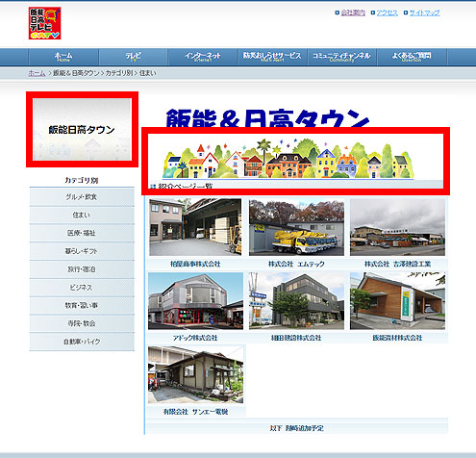Open the サンエー電機 house photo thumbnail
Viewport: 476px width, 458px height.
(x=195, y=374)
